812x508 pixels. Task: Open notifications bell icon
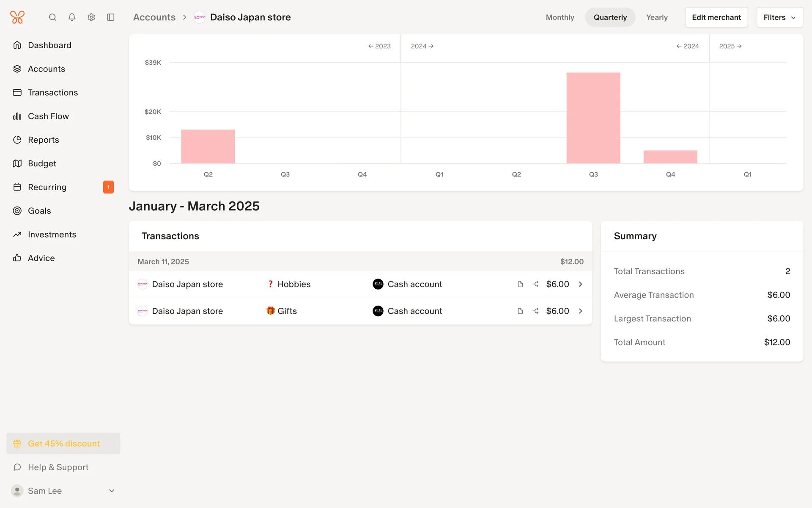72,17
